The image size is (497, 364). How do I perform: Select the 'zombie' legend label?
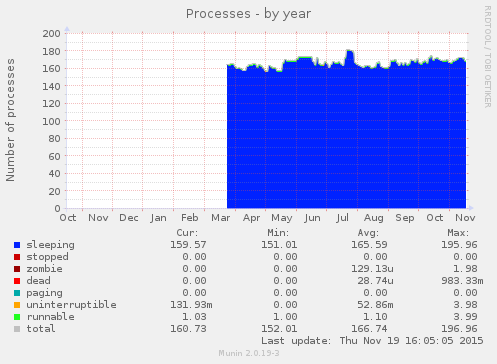[44, 269]
